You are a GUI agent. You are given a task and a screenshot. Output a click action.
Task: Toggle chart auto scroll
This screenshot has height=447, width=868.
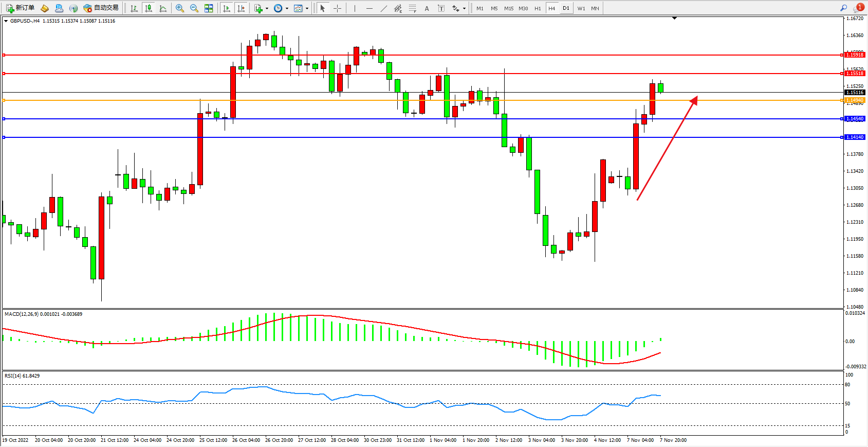click(227, 8)
